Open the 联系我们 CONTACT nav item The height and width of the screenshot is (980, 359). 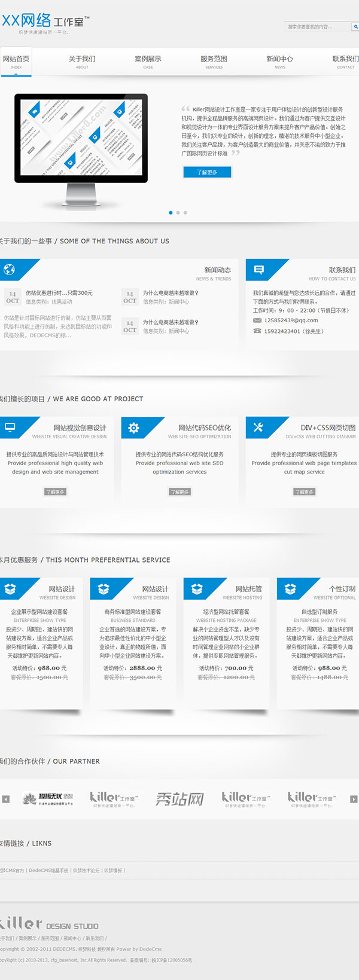tap(345, 62)
